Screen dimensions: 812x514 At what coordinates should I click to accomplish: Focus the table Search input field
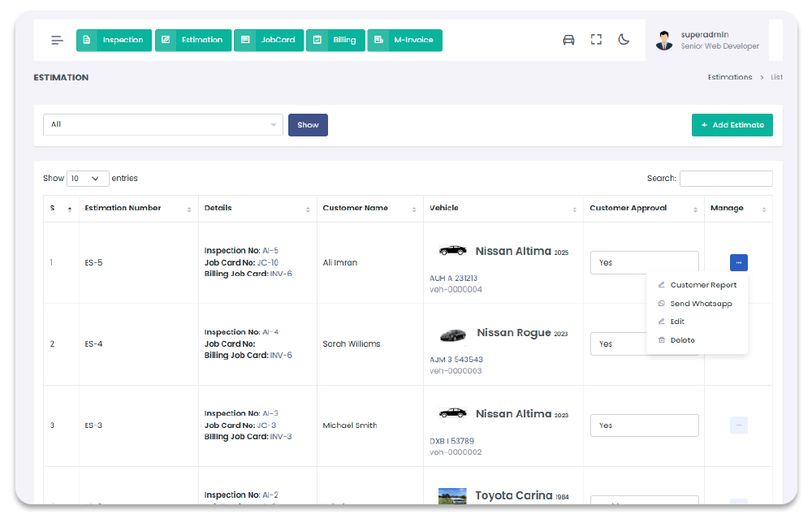click(x=725, y=179)
